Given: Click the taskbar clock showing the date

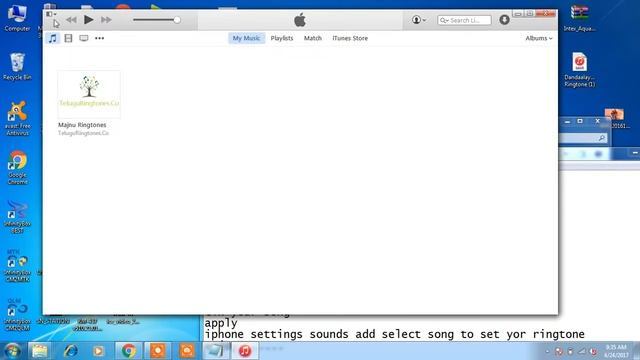Looking at the screenshot, I should pos(616,351).
